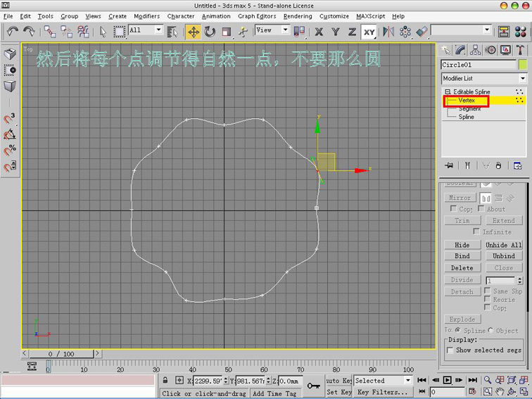Click the Play Animation button
The image size is (532, 399).
tap(447, 380)
